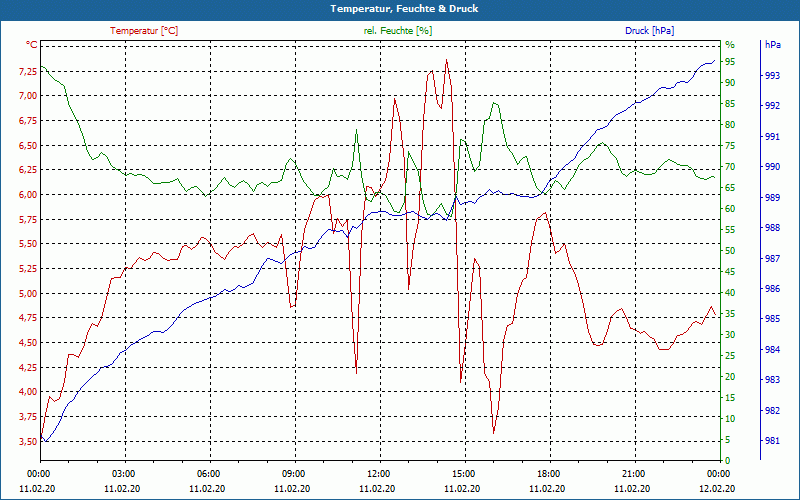Image resolution: width=800 pixels, height=500 pixels.
Task: Click the 982 pressure axis value
Action: pos(772,410)
